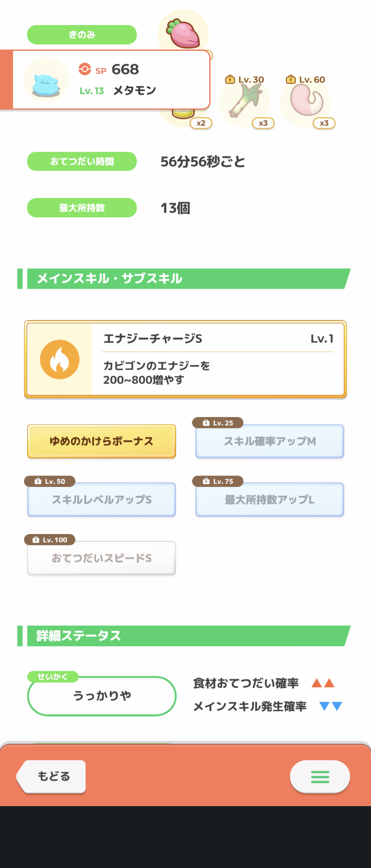
Task: Tap the pink berry icon
Action: [183, 33]
